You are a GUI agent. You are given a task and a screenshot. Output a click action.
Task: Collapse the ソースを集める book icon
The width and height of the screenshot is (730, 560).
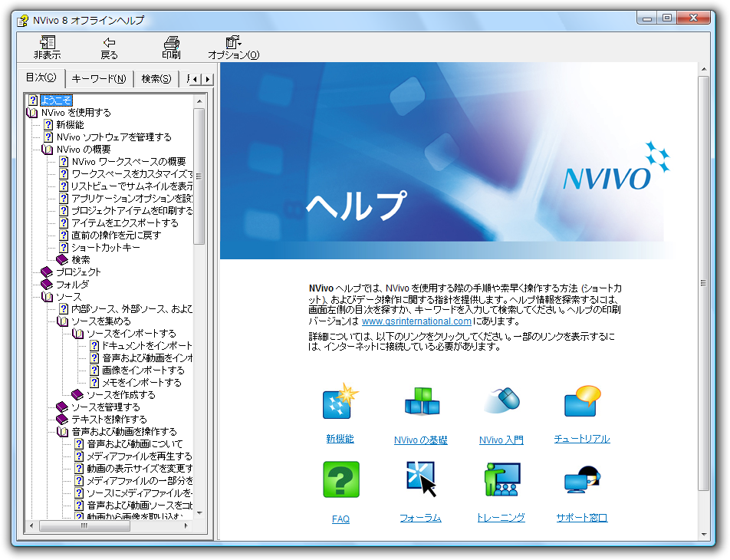tap(62, 321)
